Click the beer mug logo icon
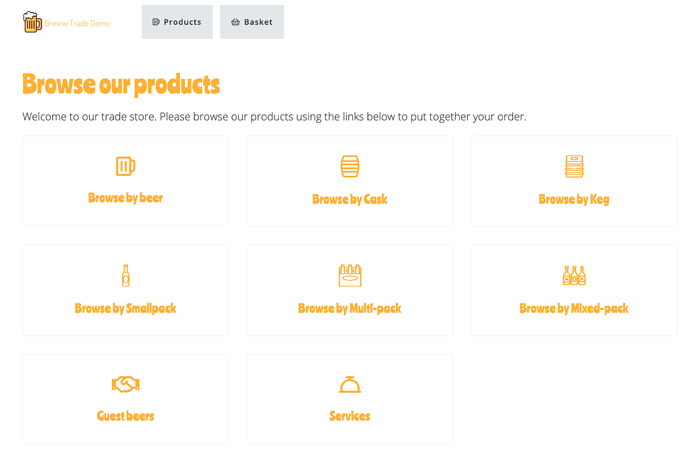The width and height of the screenshot is (690, 473). click(x=32, y=22)
